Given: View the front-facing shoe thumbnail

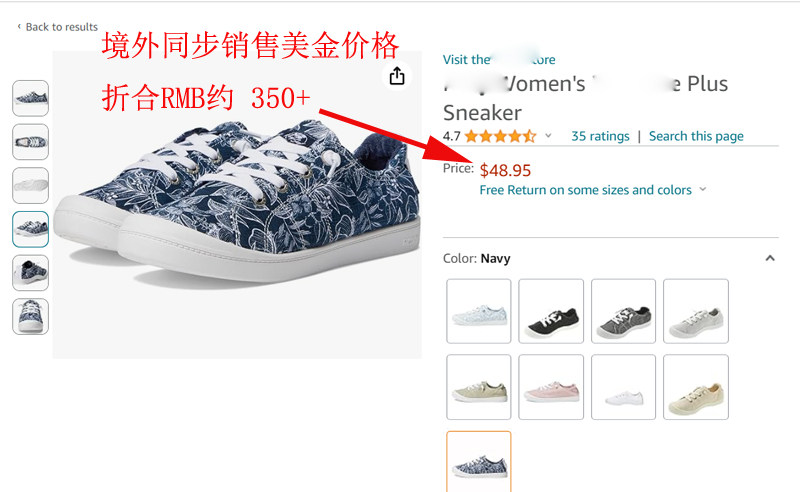Looking at the screenshot, I should point(31,316).
